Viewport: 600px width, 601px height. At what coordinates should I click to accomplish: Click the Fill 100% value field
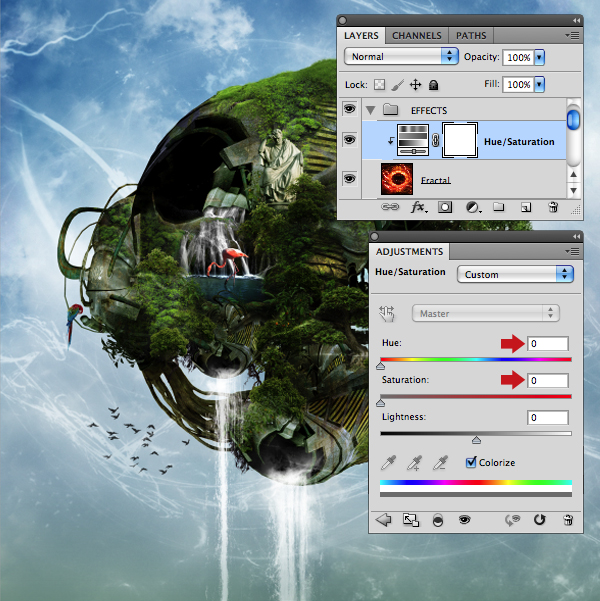point(518,84)
